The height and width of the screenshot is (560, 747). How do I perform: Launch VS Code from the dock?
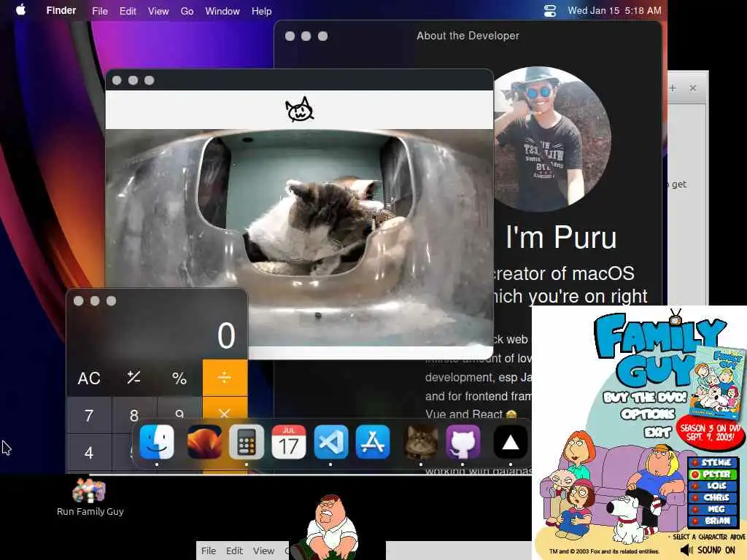click(330, 443)
